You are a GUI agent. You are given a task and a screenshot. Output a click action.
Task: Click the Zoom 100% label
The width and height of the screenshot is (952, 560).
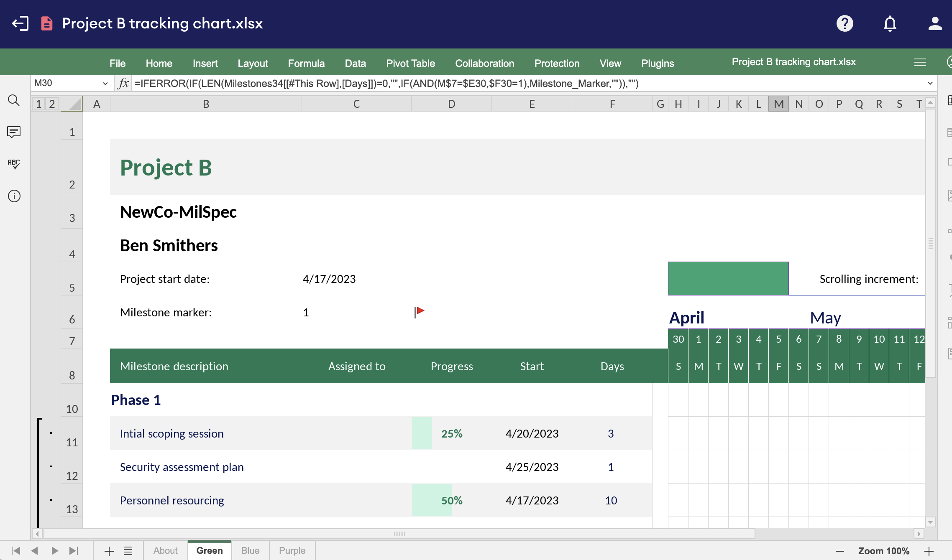tap(884, 551)
